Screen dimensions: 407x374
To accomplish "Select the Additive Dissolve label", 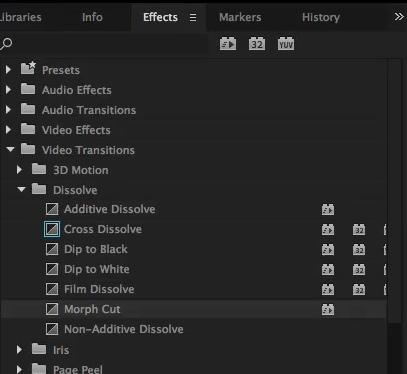I will [110, 209].
